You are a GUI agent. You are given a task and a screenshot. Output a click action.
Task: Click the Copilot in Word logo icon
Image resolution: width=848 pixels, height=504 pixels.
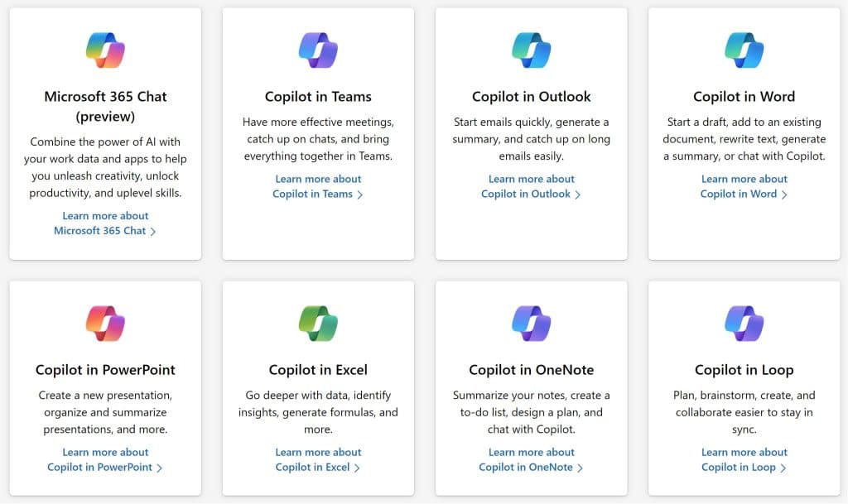744,50
